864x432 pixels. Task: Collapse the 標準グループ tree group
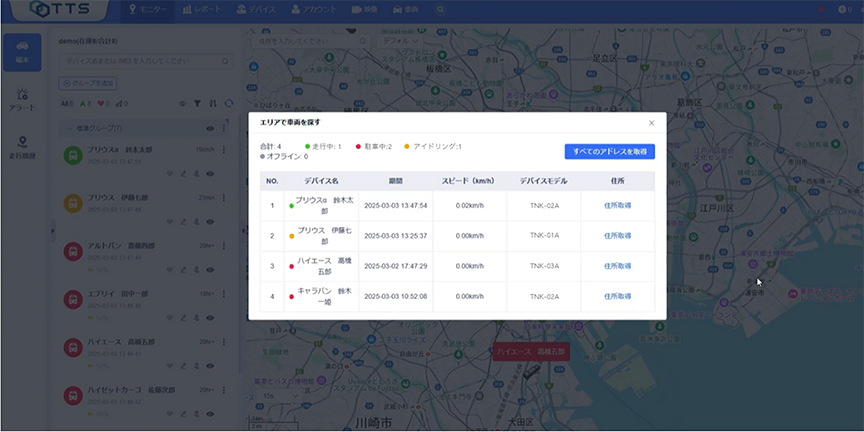67,129
